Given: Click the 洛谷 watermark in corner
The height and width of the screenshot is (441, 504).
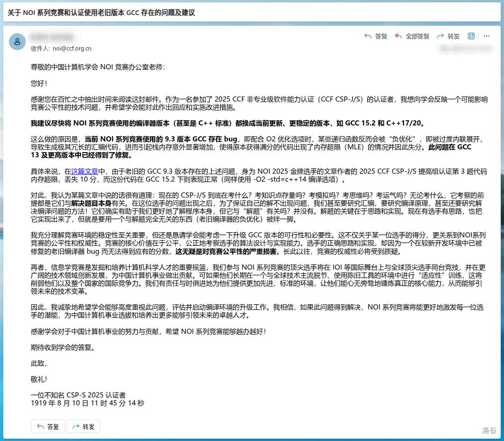Looking at the screenshot, I should 489,430.
